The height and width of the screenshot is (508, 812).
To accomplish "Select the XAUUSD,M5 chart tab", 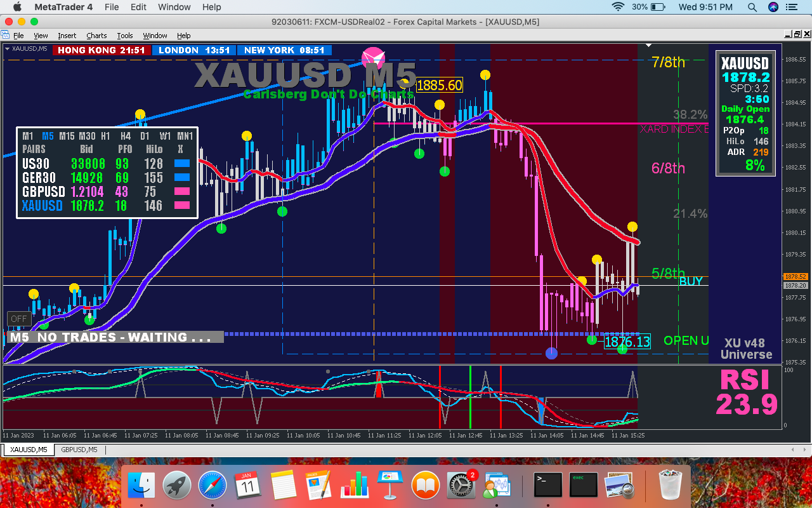I will (29, 450).
